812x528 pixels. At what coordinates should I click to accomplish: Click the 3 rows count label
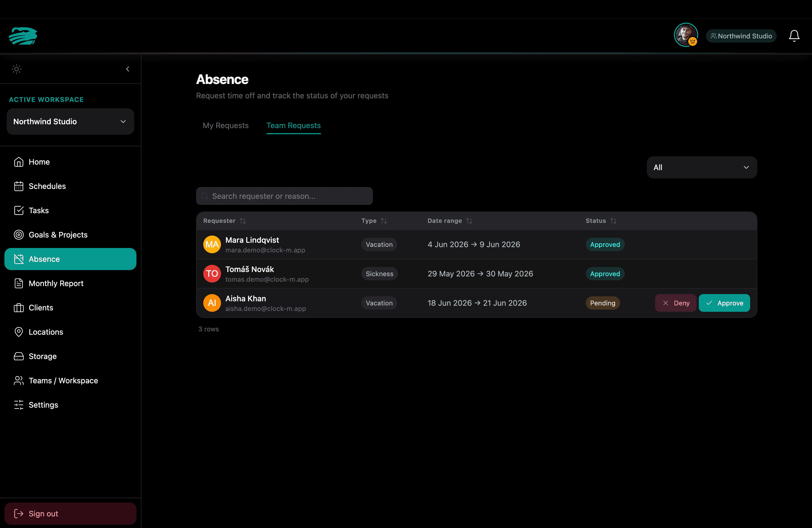[x=209, y=329]
